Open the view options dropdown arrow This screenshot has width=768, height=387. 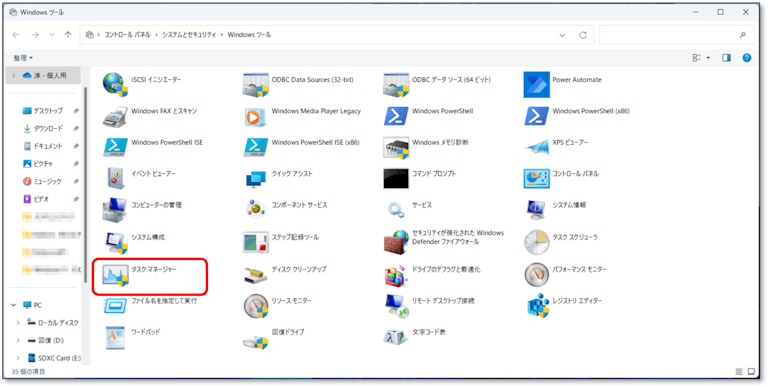708,58
